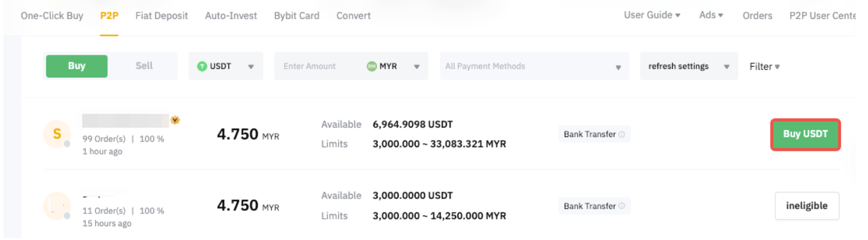The width and height of the screenshot is (868, 240).
Task: Click the info icon on first Bank Transfer tag
Action: tap(622, 134)
